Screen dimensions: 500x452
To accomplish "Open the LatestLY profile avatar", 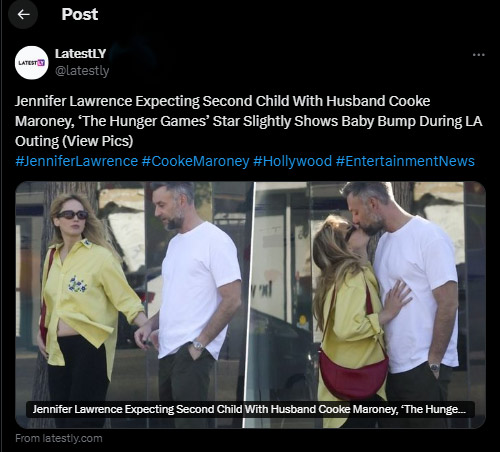I will 32,63.
